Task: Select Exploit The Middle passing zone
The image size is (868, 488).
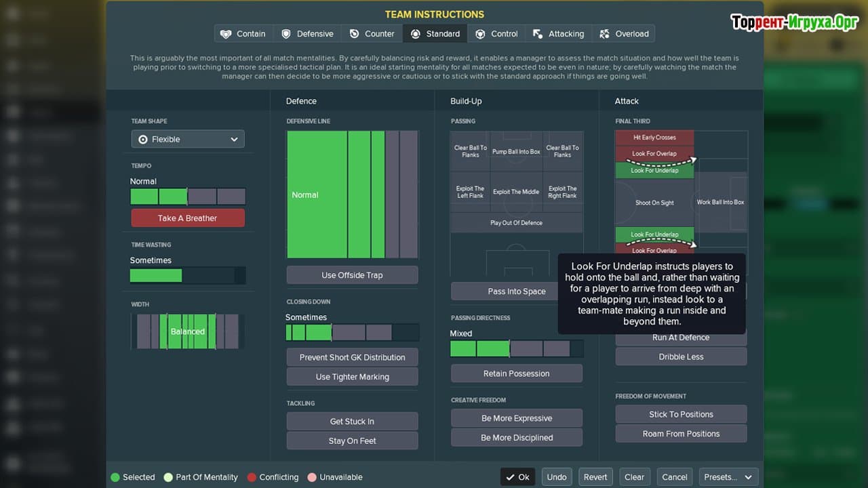Action: coord(516,192)
